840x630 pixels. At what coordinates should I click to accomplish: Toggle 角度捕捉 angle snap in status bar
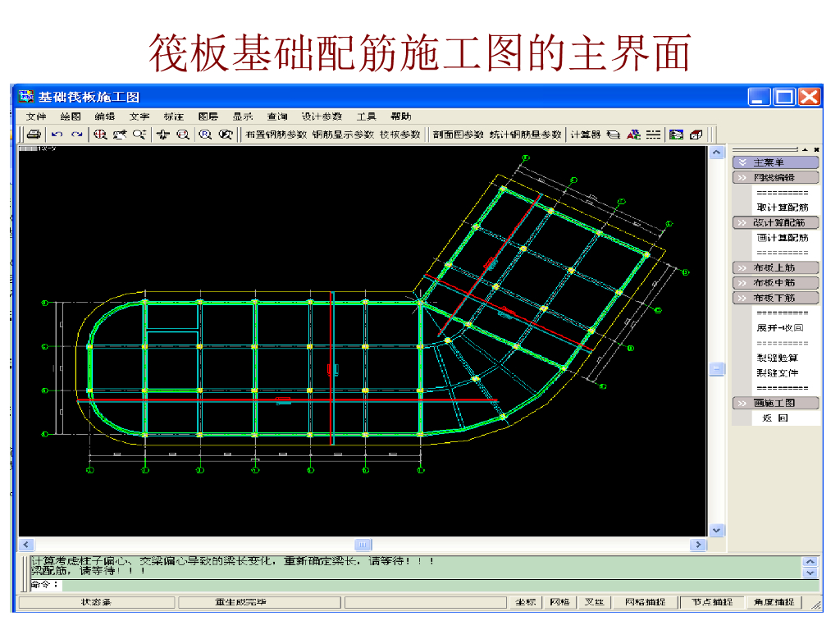point(774,602)
